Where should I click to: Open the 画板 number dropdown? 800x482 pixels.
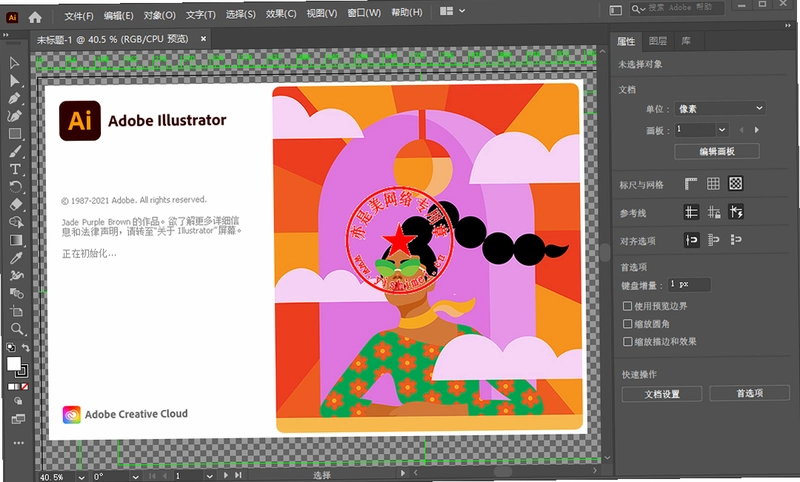722,130
